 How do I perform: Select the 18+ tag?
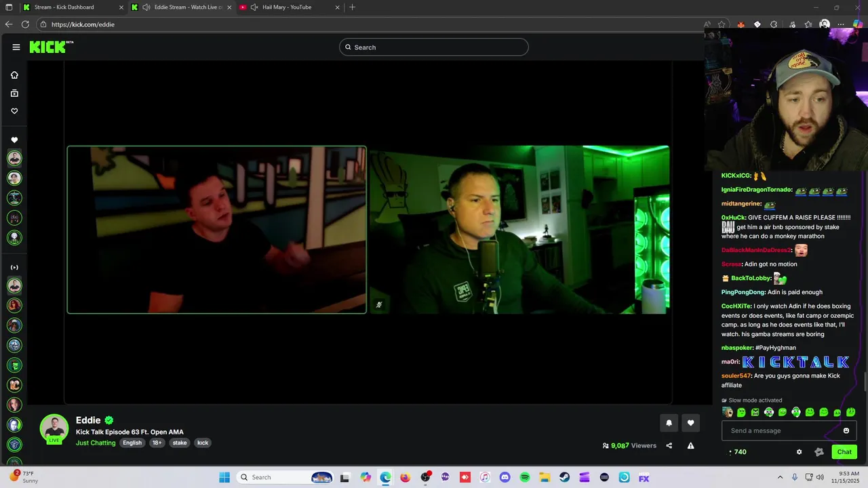157,443
